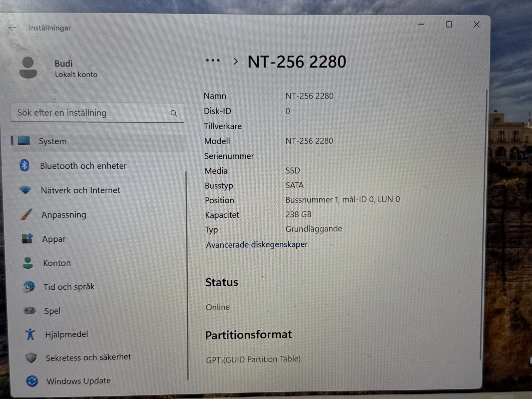Minimize the Inställningar window
The width and height of the screenshot is (532, 399).
point(421,24)
